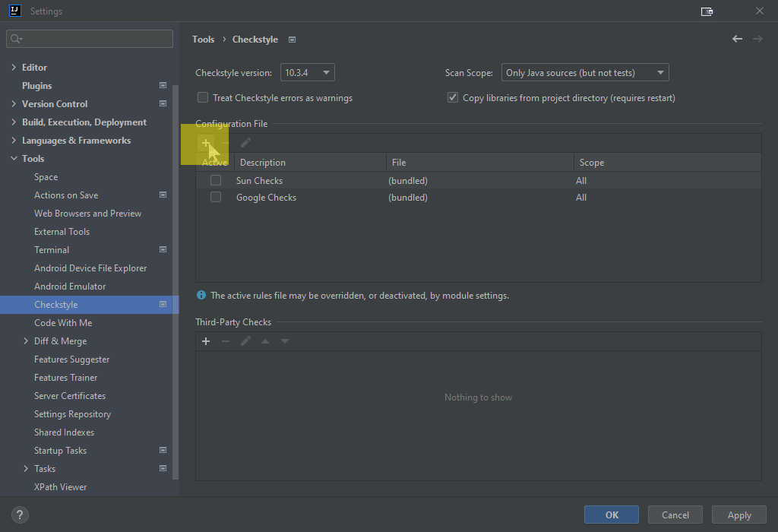The image size is (778, 532).
Task: Click the project-level icon next to Actions on Save
Action: point(163,195)
